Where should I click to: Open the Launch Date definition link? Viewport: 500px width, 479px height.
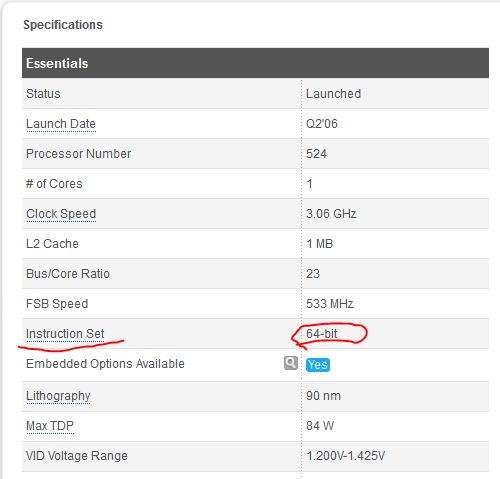[x=61, y=124]
